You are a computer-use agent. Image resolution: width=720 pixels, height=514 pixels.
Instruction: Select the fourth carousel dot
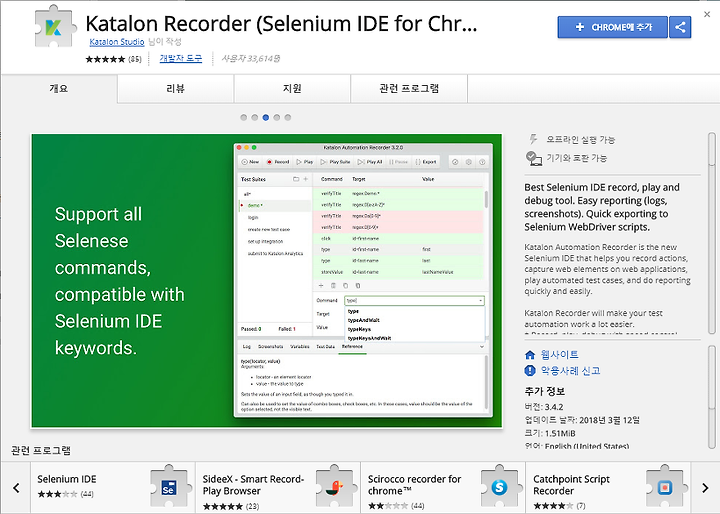tap(277, 118)
